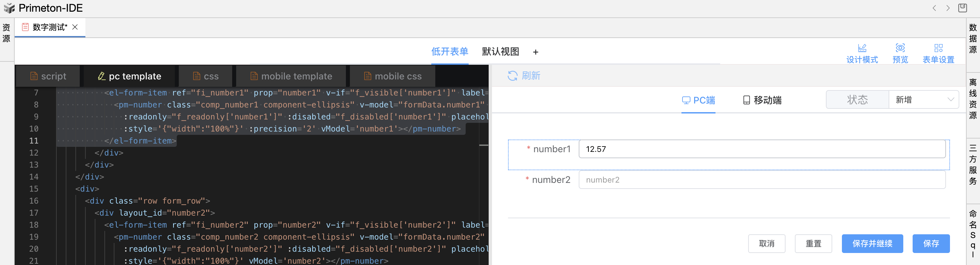The height and width of the screenshot is (265, 980).
Task: Switch preview to PC端 mode
Action: (698, 100)
